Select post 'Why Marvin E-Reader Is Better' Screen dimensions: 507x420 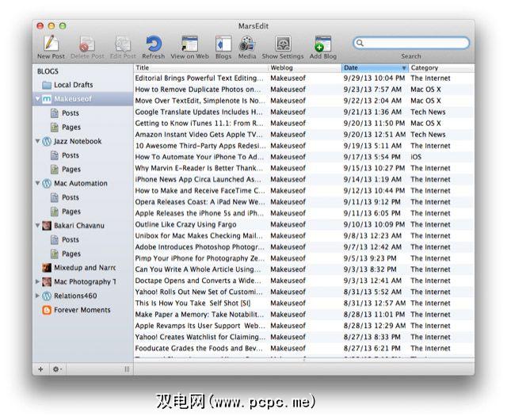304,168
